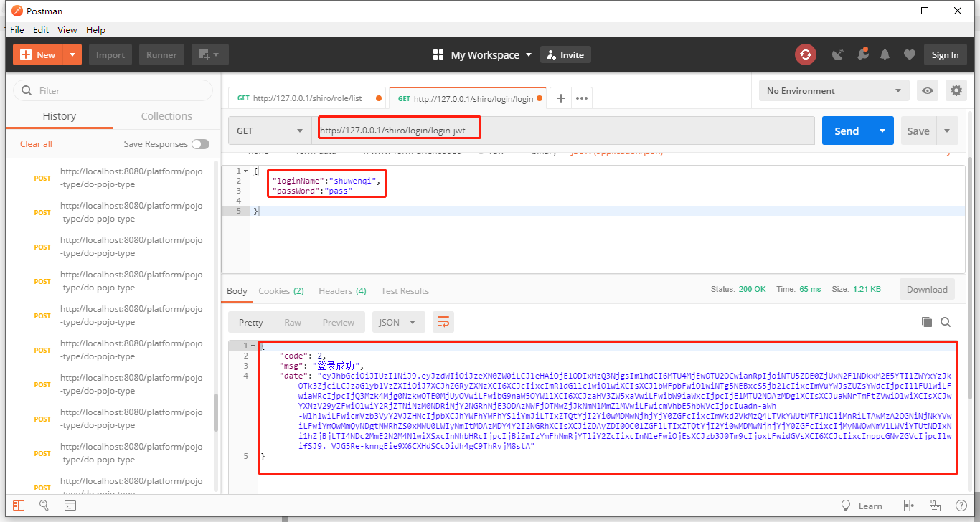
Task: Open the GET method dropdown
Action: 270,130
